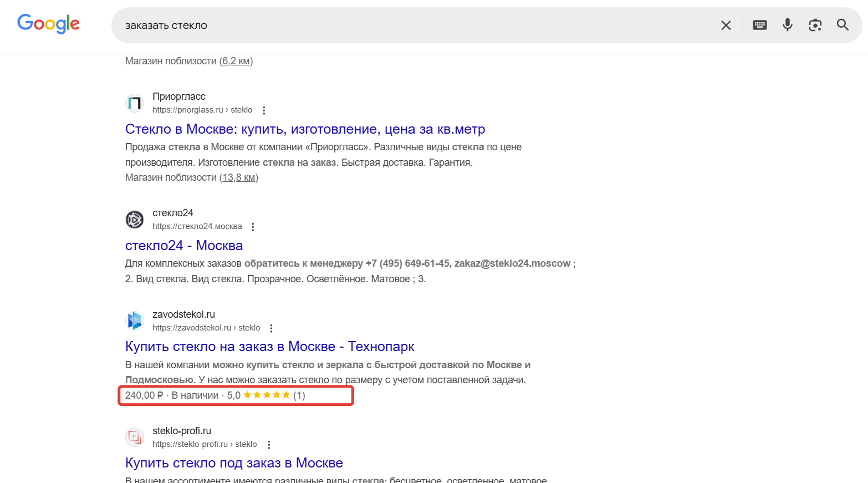Click the steklo-profi.ru site favicon
Screen dimensions: 868x483
(x=135, y=438)
